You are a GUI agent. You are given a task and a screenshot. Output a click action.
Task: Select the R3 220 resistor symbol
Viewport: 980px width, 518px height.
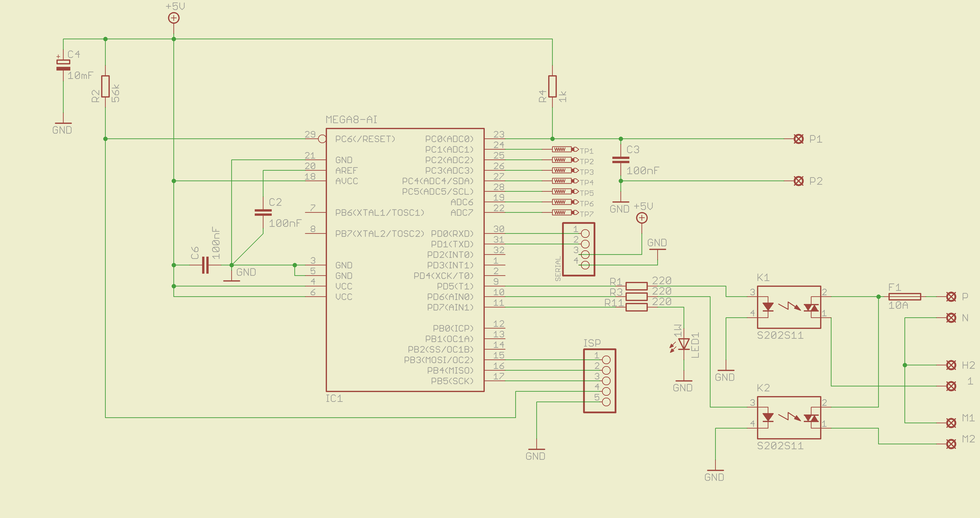click(636, 296)
